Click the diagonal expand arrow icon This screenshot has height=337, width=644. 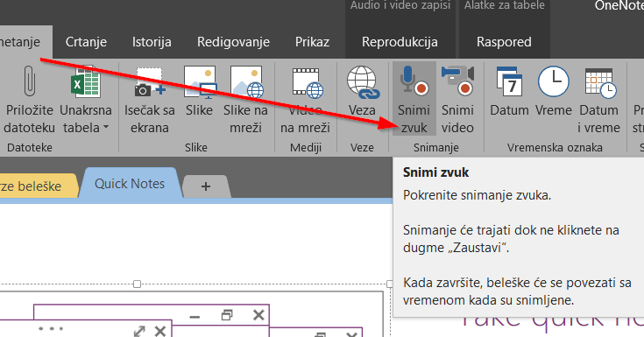[139, 331]
